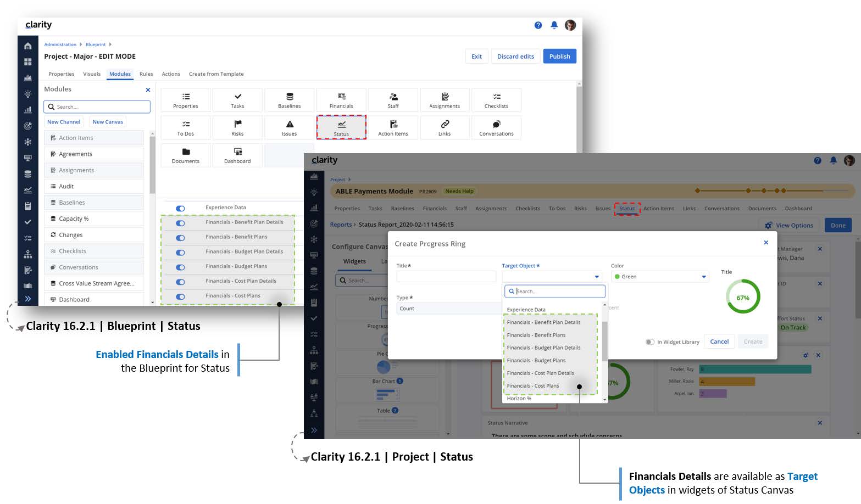Toggle Financials - Budget Plan Details switch

(180, 253)
